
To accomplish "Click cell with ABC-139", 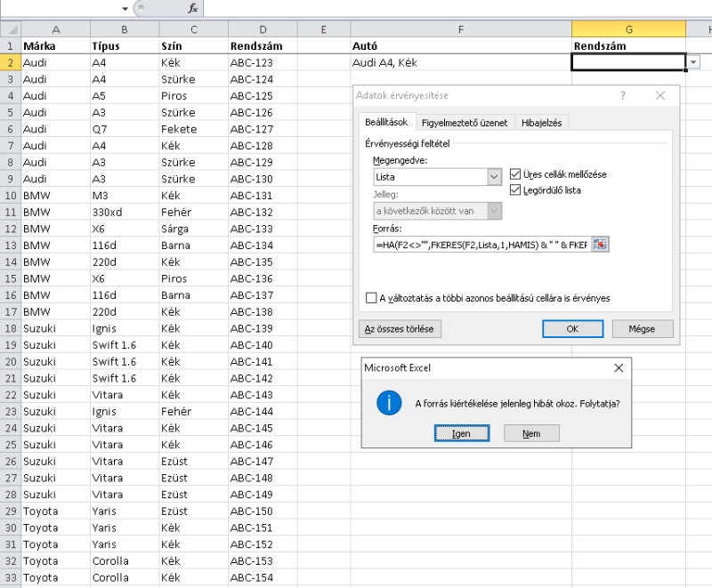I will (263, 328).
